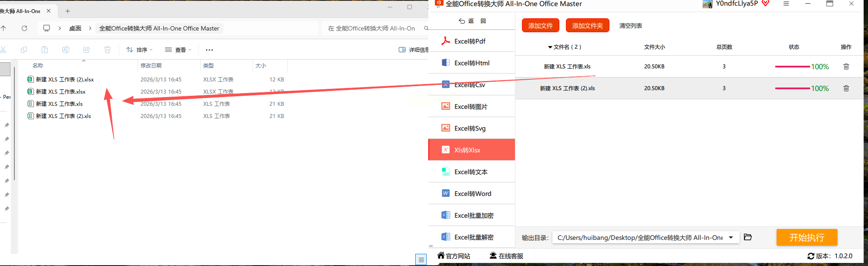
Task: Click the 详细信息 details pane toggle
Action: click(414, 50)
